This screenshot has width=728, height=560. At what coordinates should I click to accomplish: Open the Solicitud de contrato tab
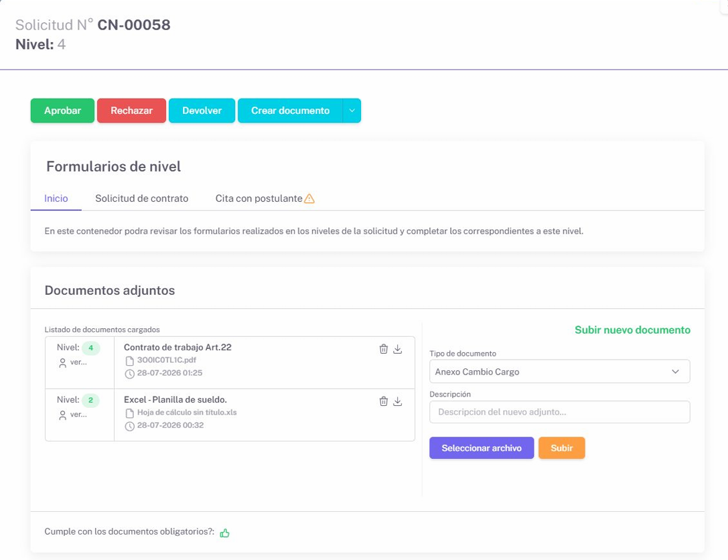(141, 199)
